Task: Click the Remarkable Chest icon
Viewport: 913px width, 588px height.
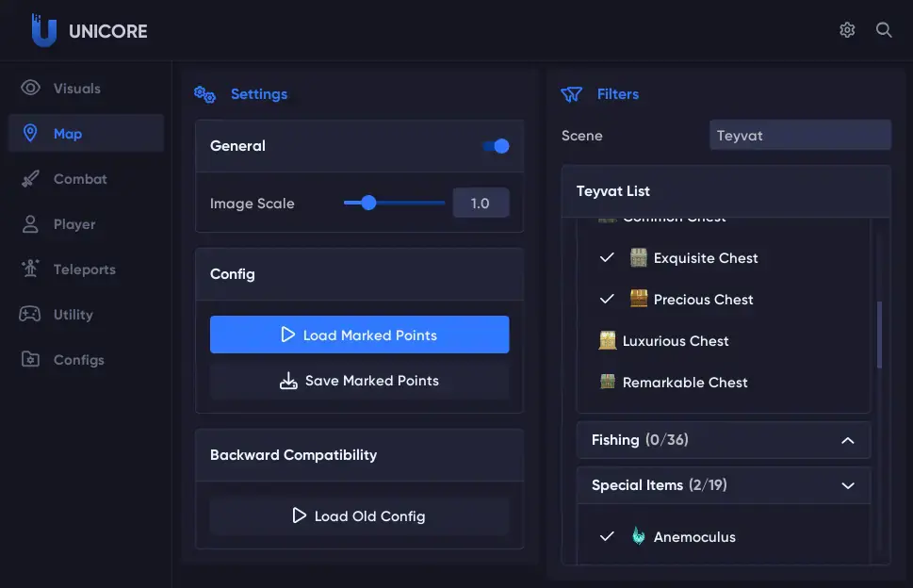Action: [608, 382]
